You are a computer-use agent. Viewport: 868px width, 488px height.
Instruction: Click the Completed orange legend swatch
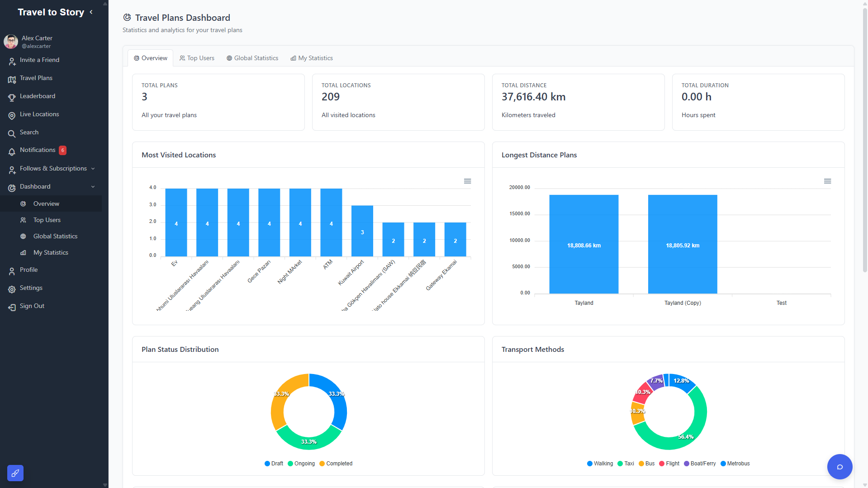point(322,464)
